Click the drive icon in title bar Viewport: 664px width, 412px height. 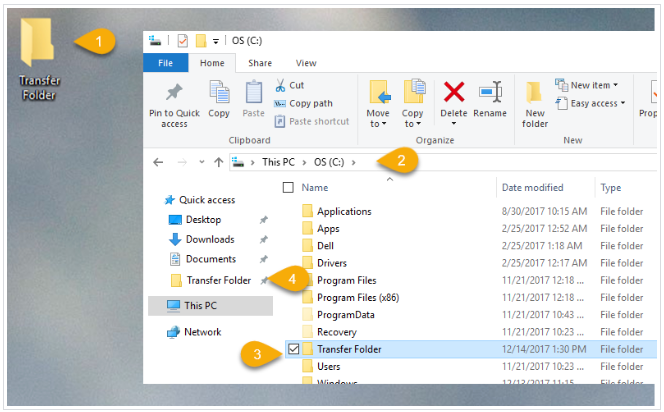pos(155,41)
